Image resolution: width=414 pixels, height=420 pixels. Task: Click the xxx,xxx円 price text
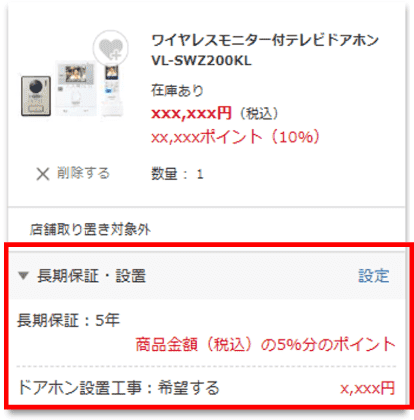click(191, 114)
